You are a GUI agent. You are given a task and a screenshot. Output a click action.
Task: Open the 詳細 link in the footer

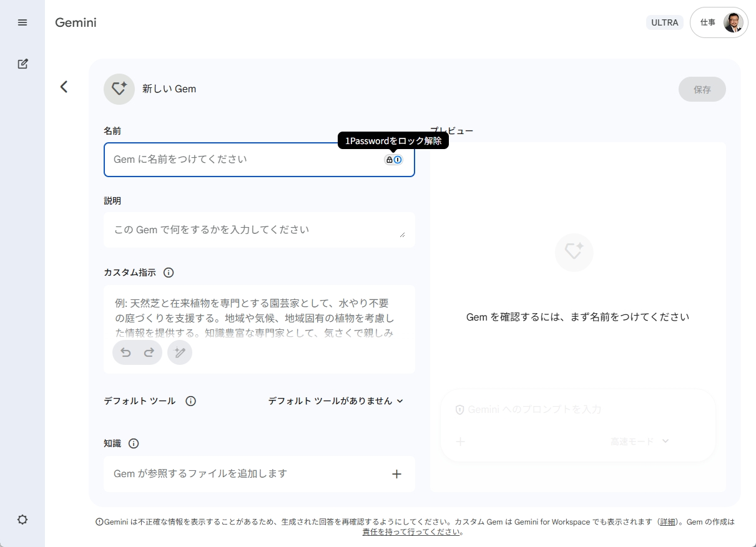668,522
